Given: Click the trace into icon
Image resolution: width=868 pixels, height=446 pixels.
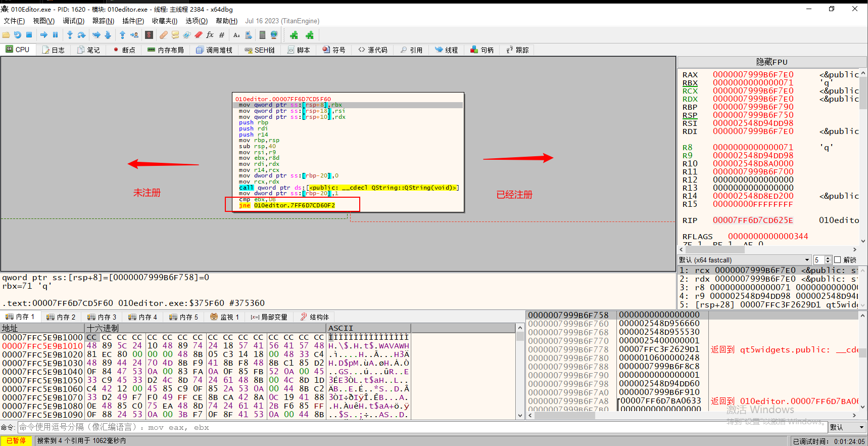Looking at the screenshot, I should [96, 35].
